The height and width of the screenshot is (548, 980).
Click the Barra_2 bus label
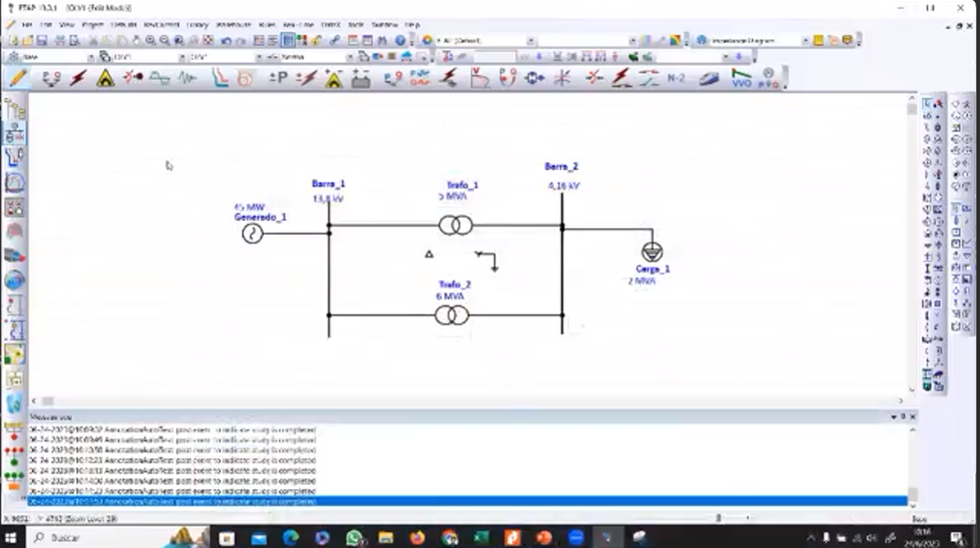[561, 167]
